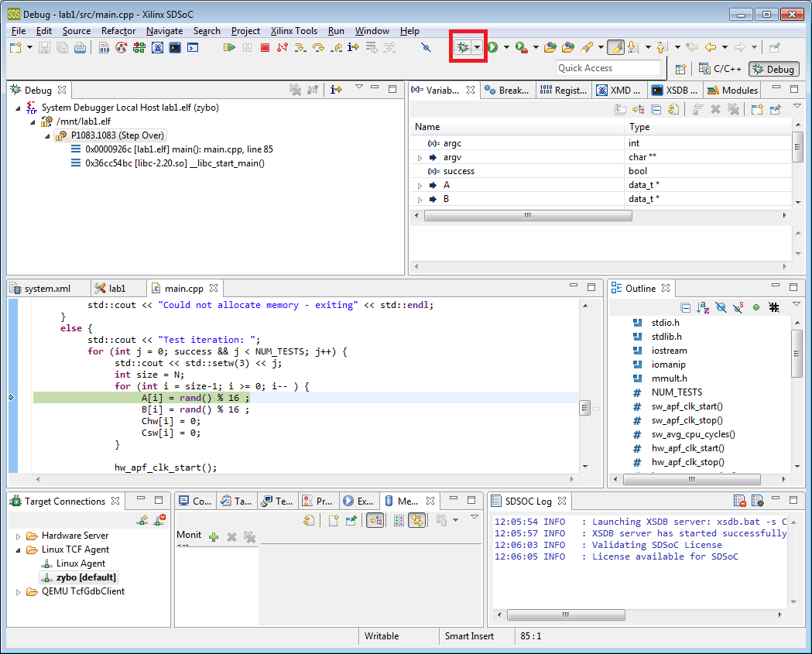This screenshot has height=654, width=812.
Task: Select the __libc_start_main() stack frame
Action: [174, 163]
